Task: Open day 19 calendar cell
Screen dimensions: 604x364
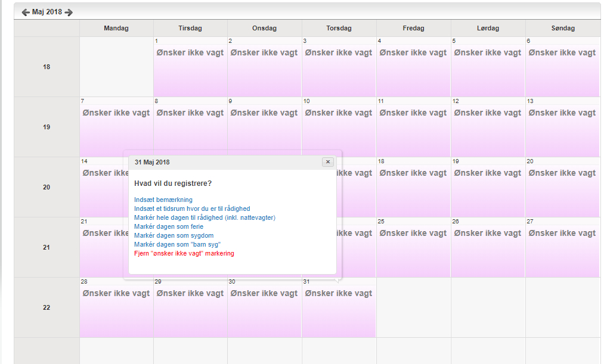Action: coord(488,187)
